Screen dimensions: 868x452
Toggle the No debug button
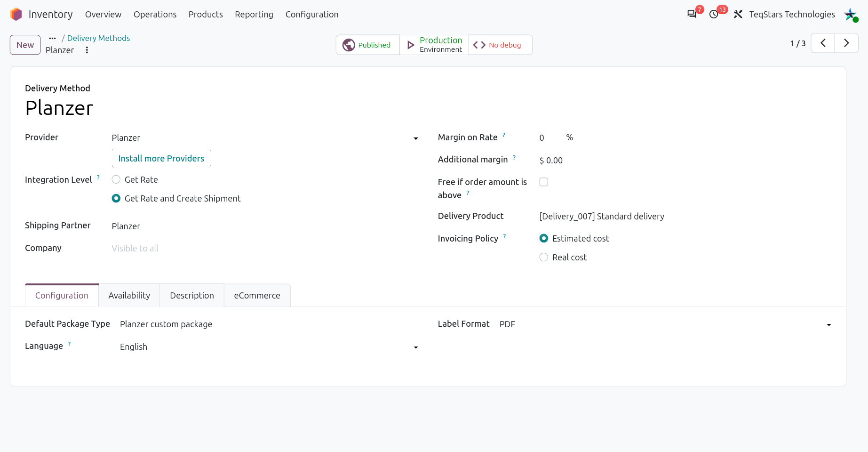coord(500,45)
